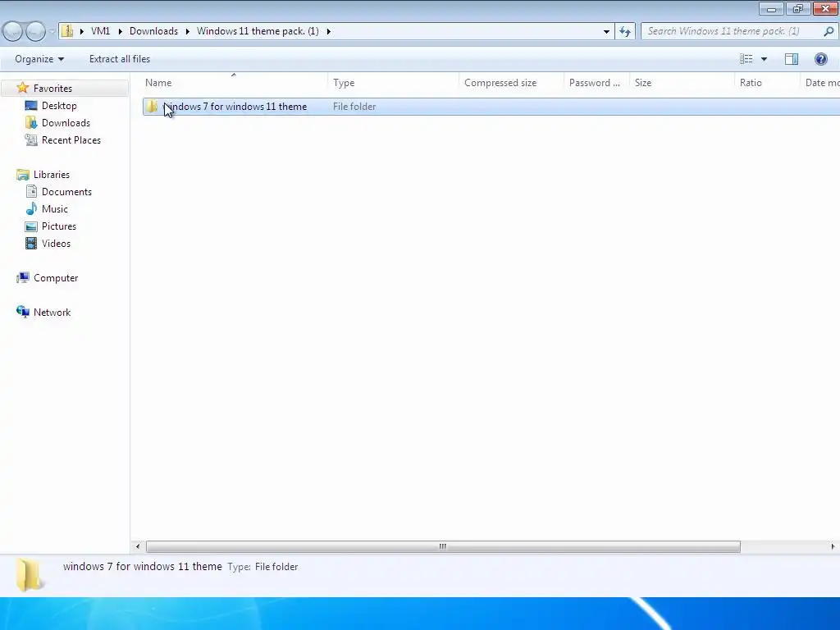Screen dimensions: 840x630
Task: Go back with the Back arrow button
Action: point(12,31)
